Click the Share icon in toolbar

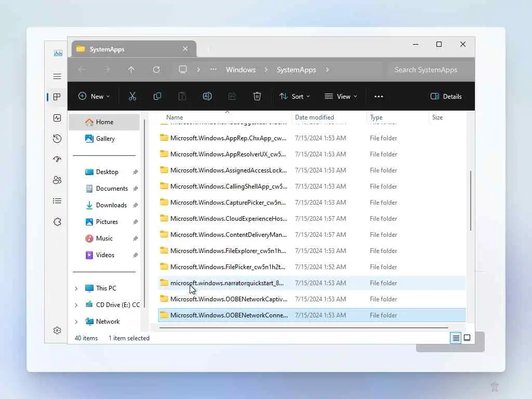[x=232, y=96]
